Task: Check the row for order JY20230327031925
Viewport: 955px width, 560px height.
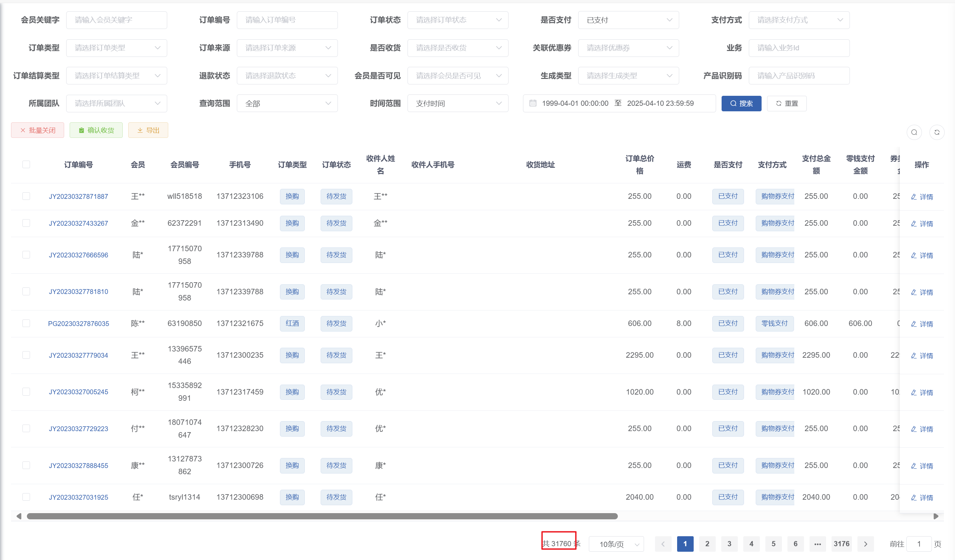Action: [26, 497]
